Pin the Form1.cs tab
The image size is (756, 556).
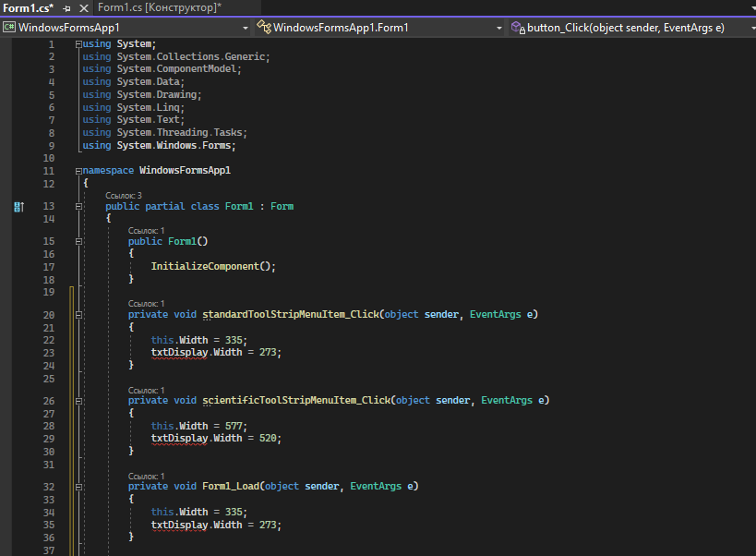coord(66,7)
